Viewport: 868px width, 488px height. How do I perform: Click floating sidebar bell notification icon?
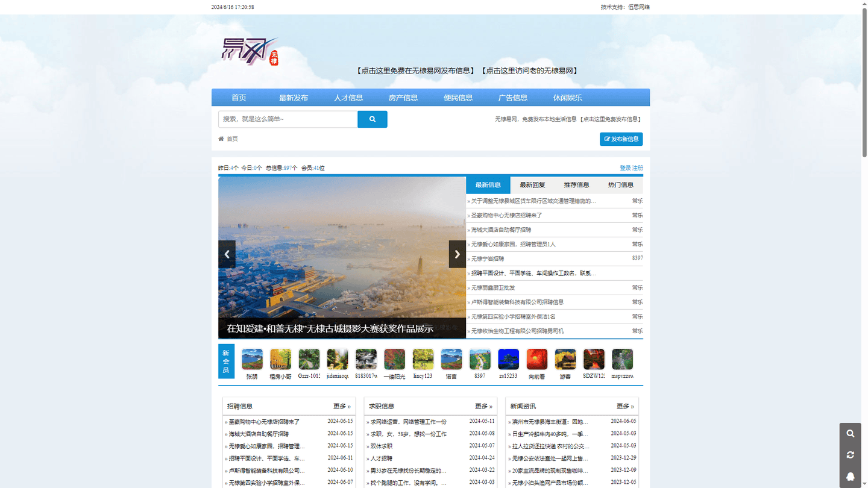click(x=851, y=477)
